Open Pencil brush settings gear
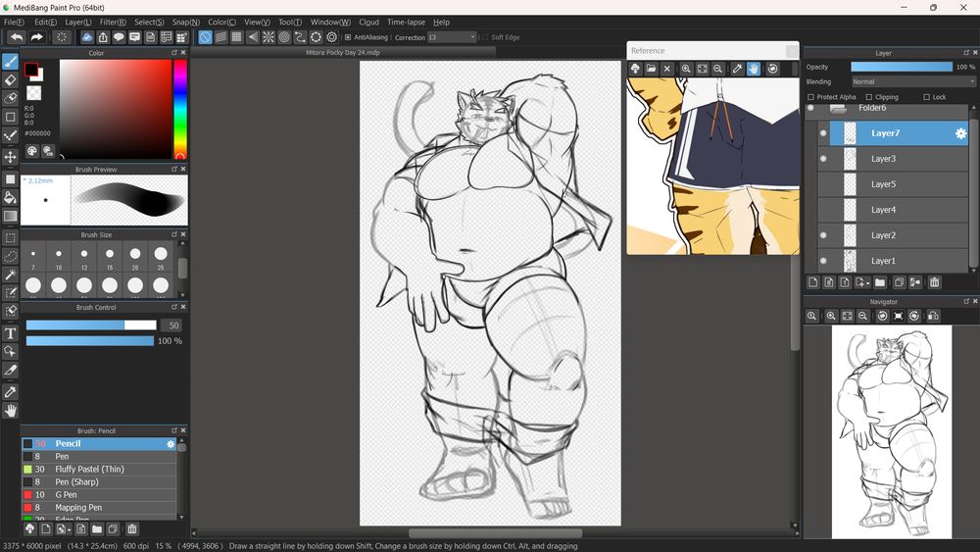Screen dimensions: 980x552 pos(170,444)
